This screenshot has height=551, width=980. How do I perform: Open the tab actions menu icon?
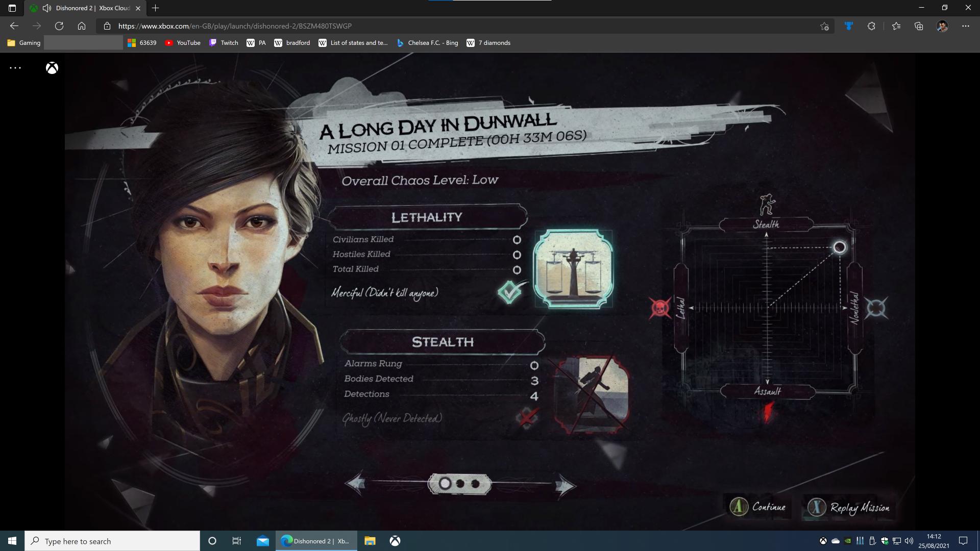point(12,8)
